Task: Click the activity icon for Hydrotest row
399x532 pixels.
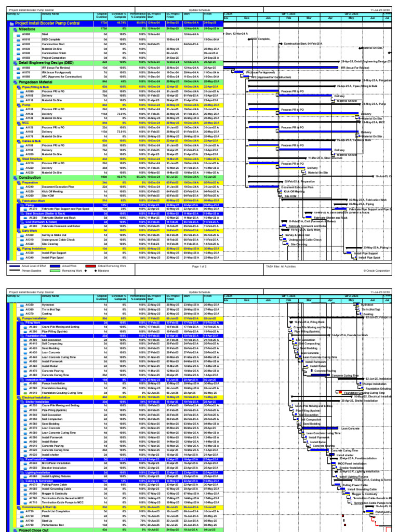Action: tap(22, 305)
